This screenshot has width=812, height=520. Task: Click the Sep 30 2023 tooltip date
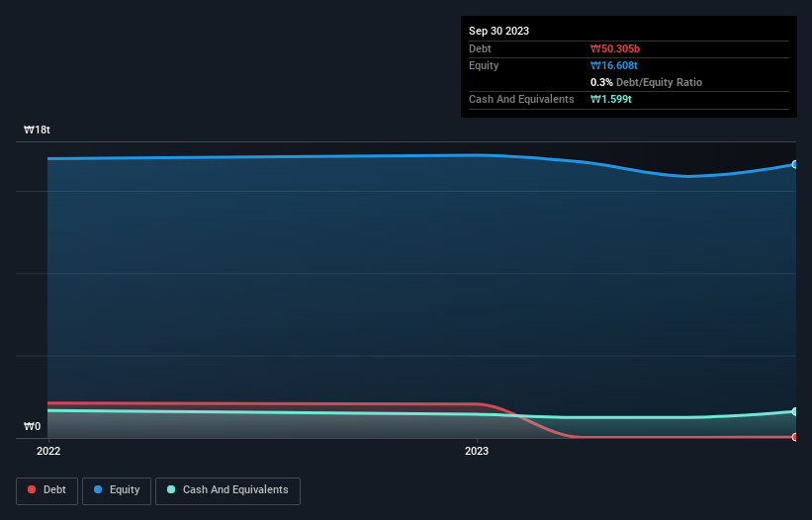click(498, 31)
